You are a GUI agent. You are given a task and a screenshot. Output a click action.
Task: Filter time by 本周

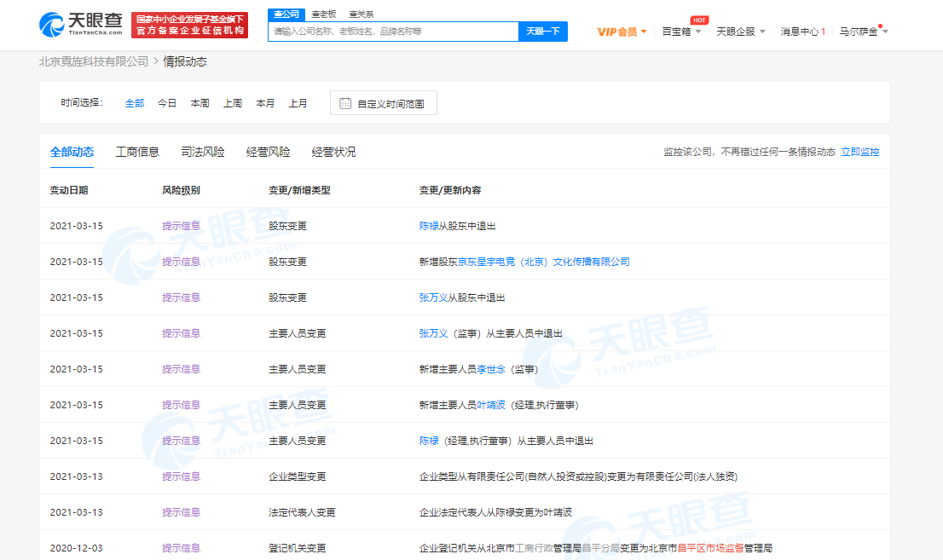click(200, 103)
